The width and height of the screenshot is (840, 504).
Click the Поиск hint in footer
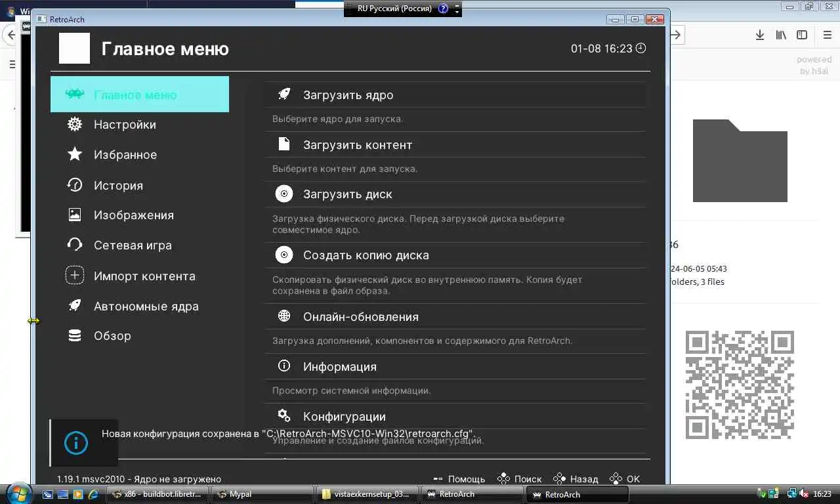pyautogui.click(x=519, y=479)
